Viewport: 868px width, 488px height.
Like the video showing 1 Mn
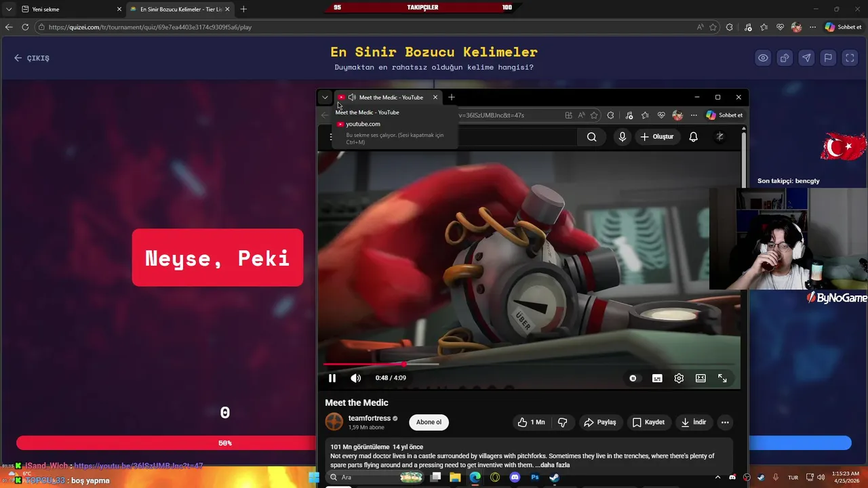(531, 422)
